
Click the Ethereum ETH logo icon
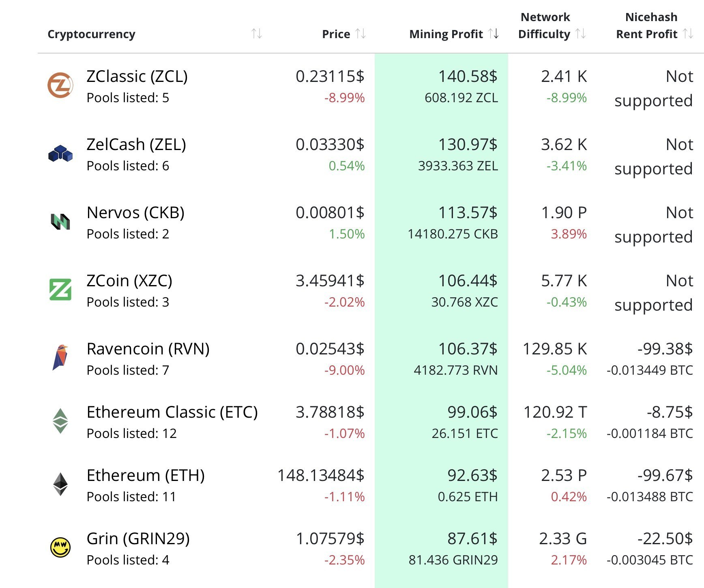(x=60, y=484)
